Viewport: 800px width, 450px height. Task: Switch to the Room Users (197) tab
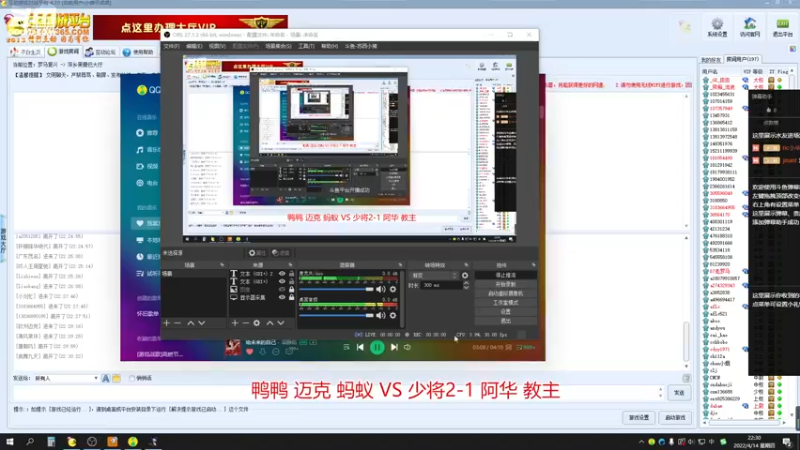click(742, 59)
